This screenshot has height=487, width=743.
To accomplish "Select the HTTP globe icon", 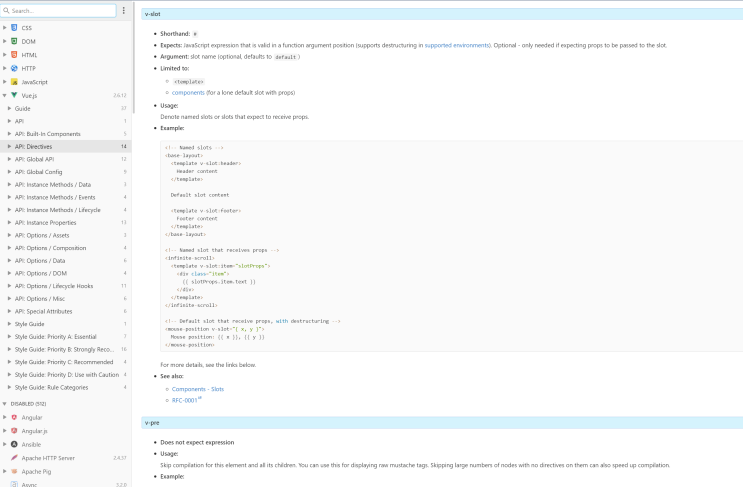I will tap(14, 68).
